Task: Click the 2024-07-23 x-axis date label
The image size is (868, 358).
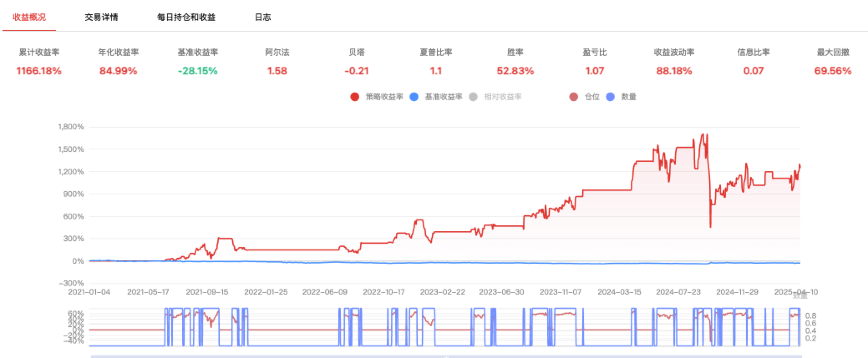Action: click(x=678, y=292)
